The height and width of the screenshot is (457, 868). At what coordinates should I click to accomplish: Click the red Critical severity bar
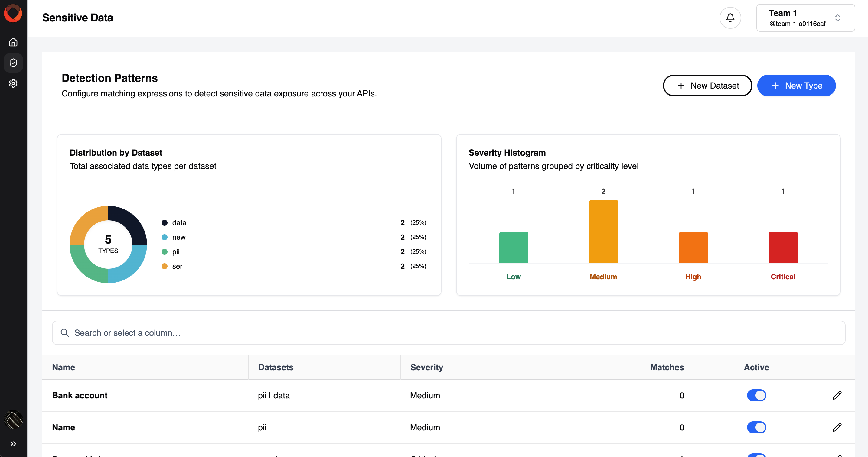click(x=783, y=247)
